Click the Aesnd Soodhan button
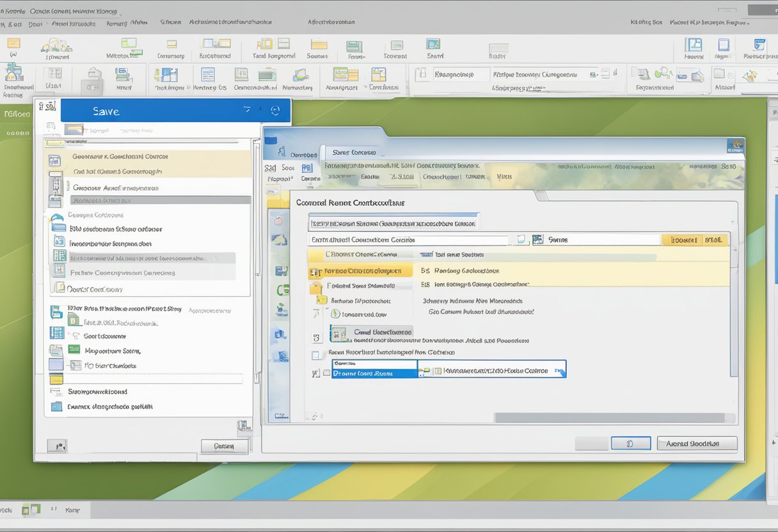Screen dimensions: 778x532 tap(697, 444)
